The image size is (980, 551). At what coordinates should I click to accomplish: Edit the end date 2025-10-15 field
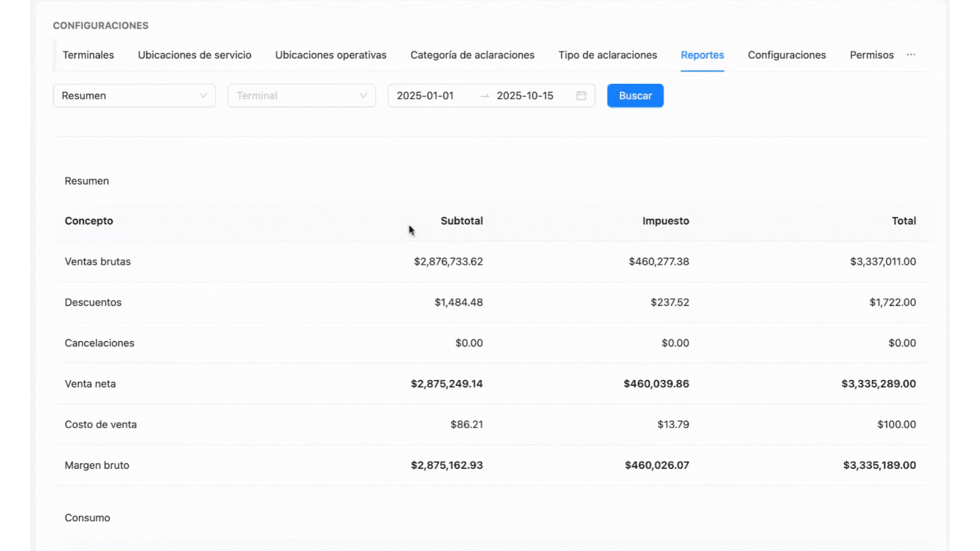point(525,96)
